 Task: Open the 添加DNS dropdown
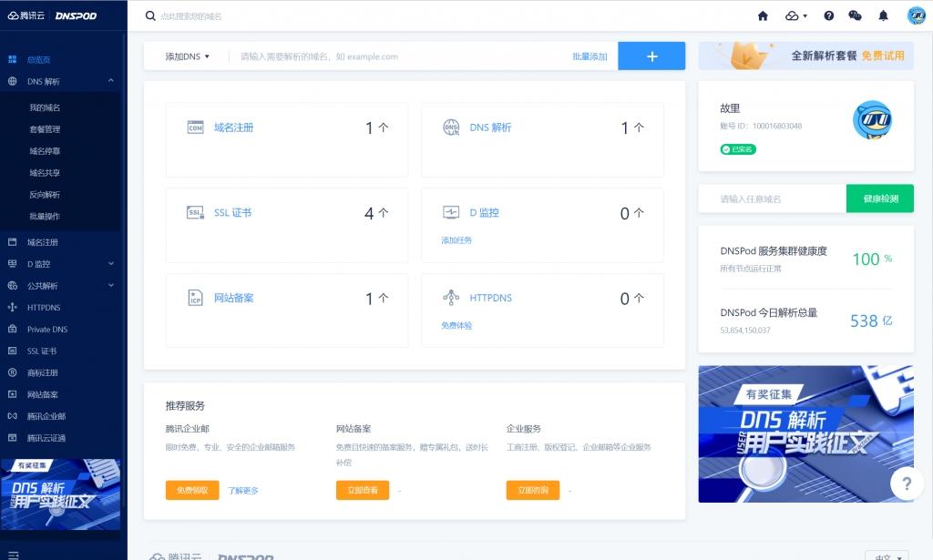click(x=187, y=56)
